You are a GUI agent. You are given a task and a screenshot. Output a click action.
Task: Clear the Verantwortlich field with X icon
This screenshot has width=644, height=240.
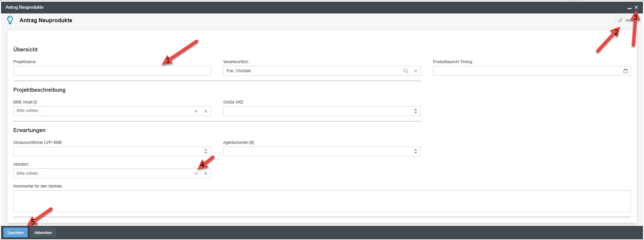416,71
